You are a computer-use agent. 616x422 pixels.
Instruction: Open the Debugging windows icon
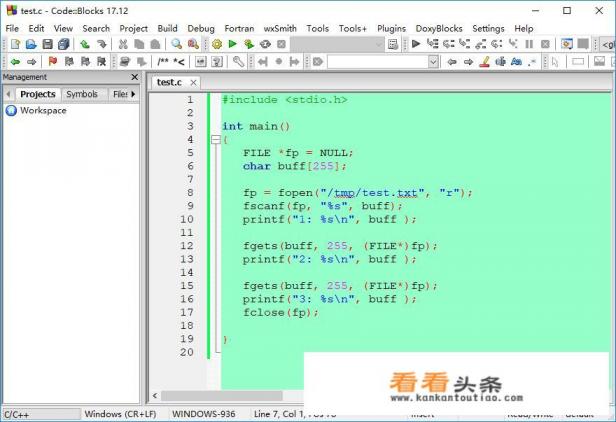point(566,44)
